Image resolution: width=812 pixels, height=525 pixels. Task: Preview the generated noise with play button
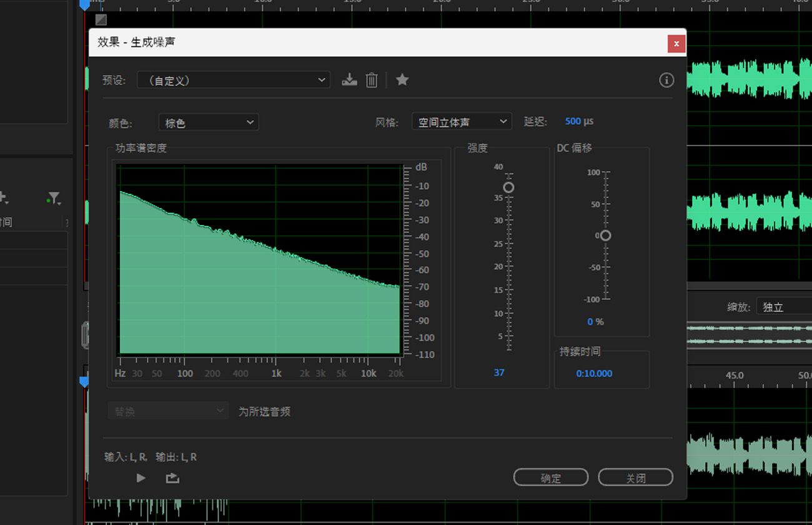click(141, 477)
